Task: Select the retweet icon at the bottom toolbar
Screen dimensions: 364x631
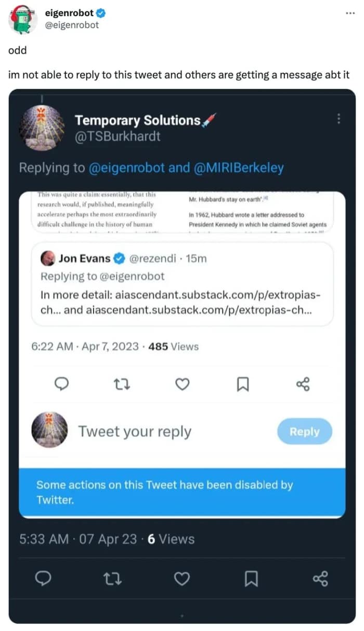Action: tap(112, 577)
